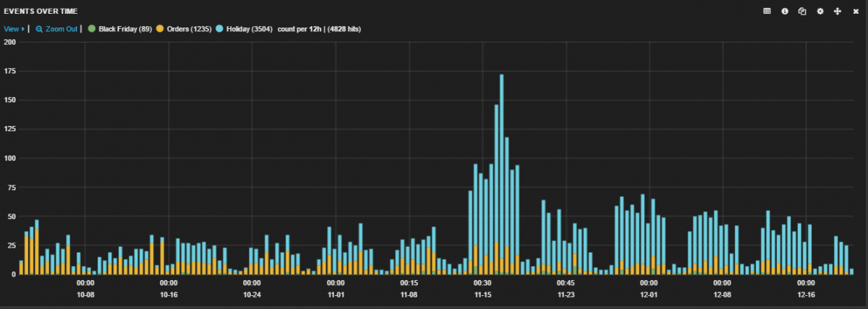Remove the panel with the X icon
The image size is (868, 309).
[x=855, y=12]
